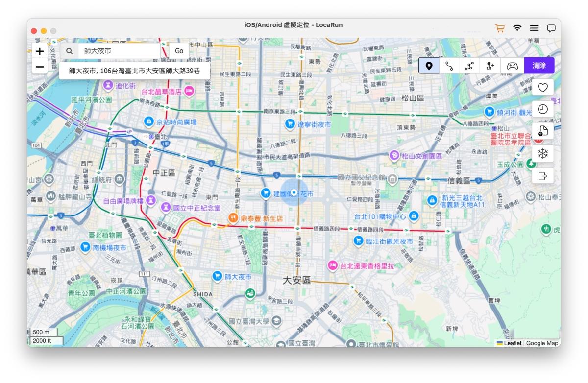Click the 迪化街 marker
Viewport: 588px width, 383px height.
pyautogui.click(x=108, y=86)
